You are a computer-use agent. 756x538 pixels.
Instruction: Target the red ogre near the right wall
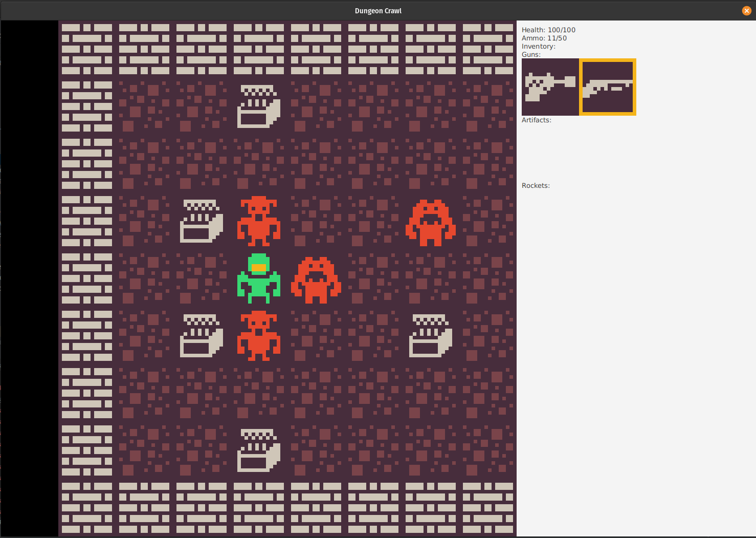[431, 223]
